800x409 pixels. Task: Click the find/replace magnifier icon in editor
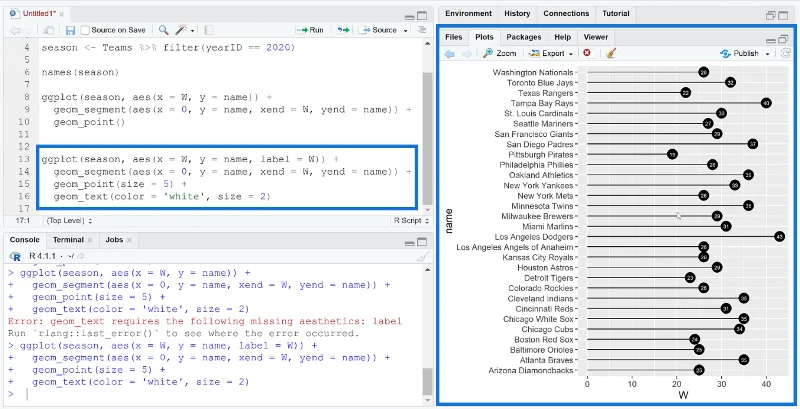point(163,30)
